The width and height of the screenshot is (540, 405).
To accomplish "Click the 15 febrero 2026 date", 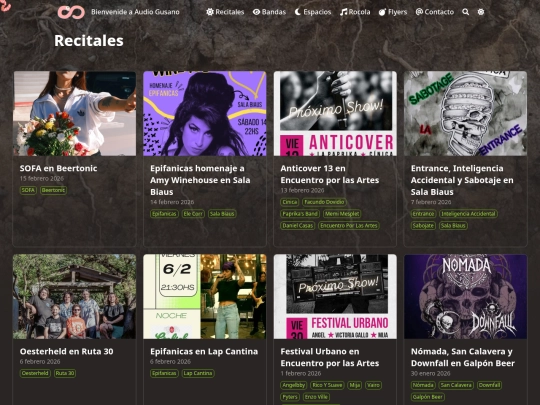I will [x=42, y=178].
